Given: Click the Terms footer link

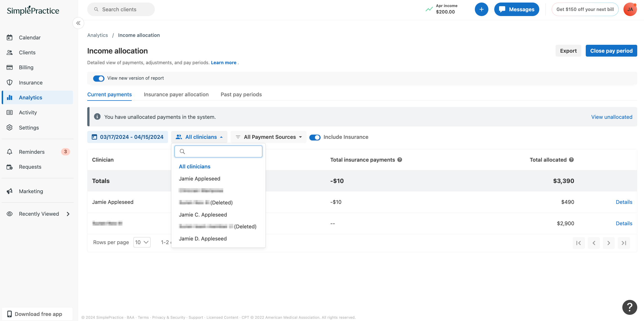Looking at the screenshot, I should point(143,317).
